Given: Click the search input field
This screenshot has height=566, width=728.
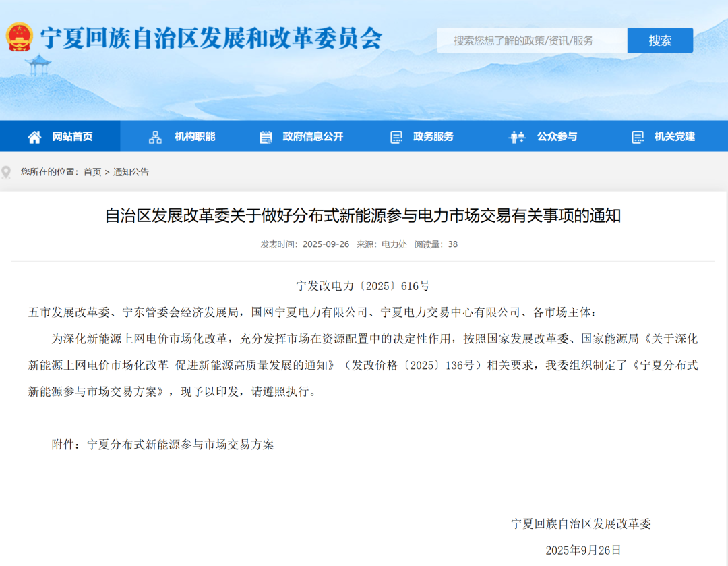Looking at the screenshot, I should (533, 40).
